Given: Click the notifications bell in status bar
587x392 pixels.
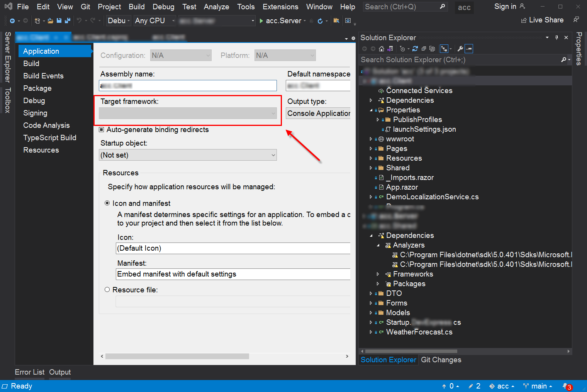Looking at the screenshot, I should (x=567, y=386).
